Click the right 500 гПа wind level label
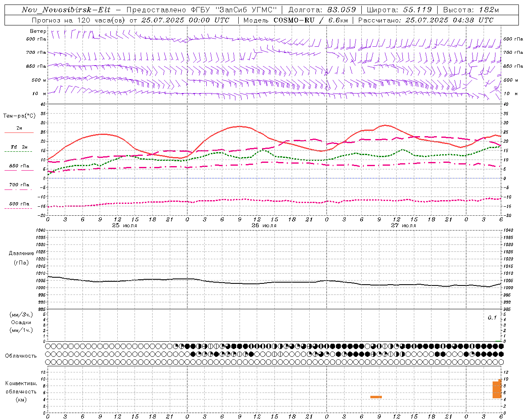Screen dimensions: 525x420 pyautogui.click(x=513, y=39)
